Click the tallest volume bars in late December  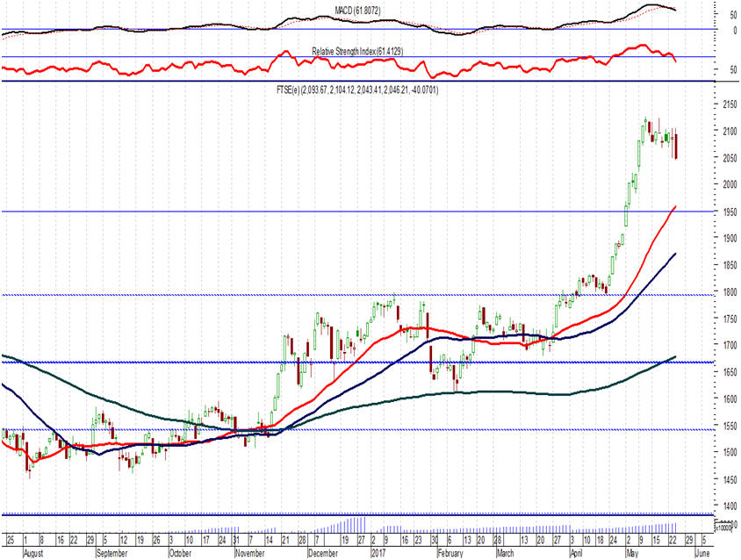[358, 525]
